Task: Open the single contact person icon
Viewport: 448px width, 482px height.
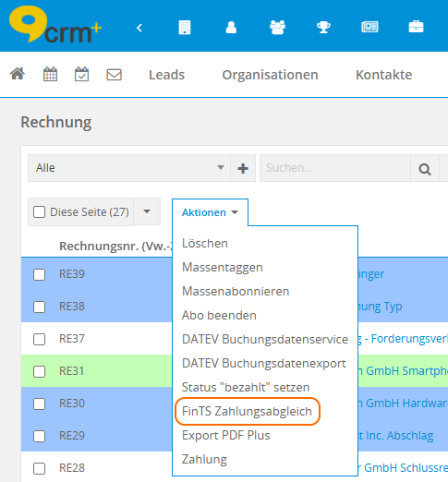Action: tap(231, 27)
